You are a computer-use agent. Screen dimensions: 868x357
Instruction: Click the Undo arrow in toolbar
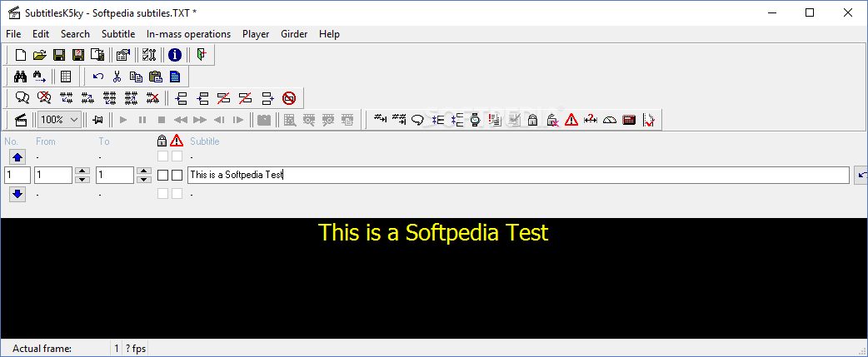[x=98, y=77]
